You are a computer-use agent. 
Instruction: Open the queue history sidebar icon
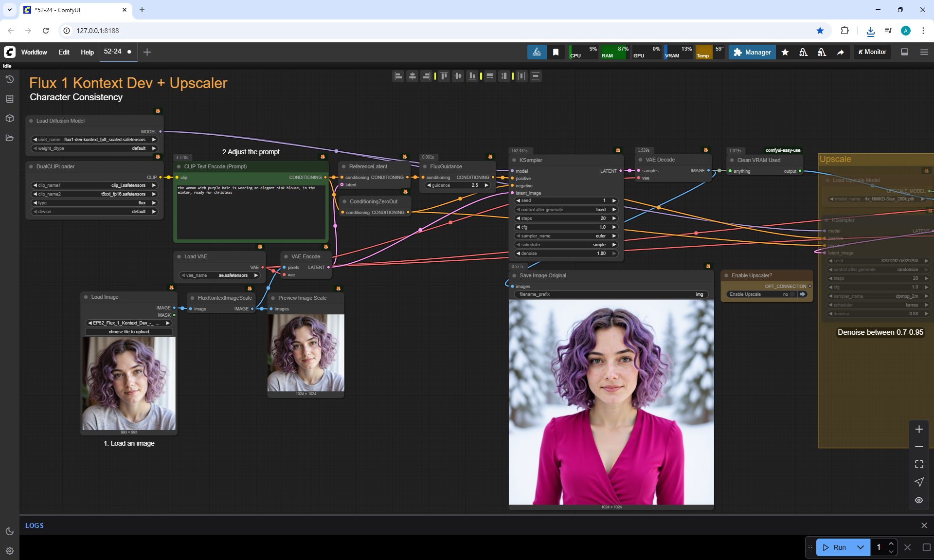[x=10, y=79]
